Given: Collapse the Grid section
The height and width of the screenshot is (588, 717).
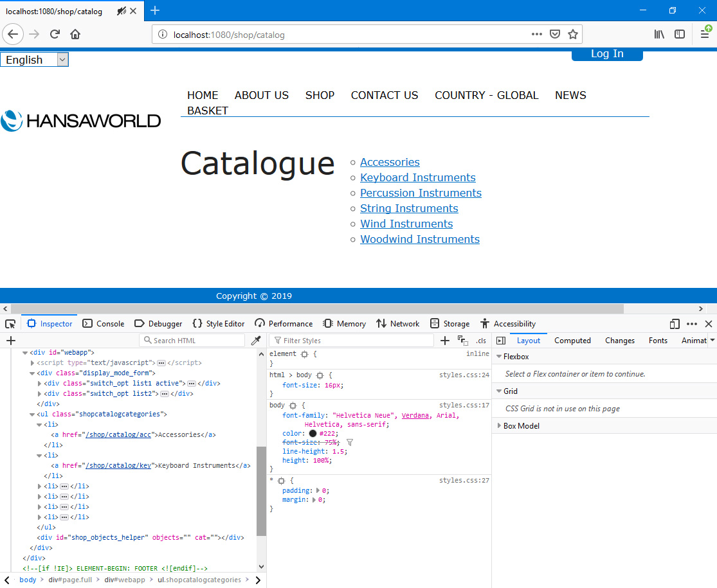Looking at the screenshot, I should tap(500, 391).
